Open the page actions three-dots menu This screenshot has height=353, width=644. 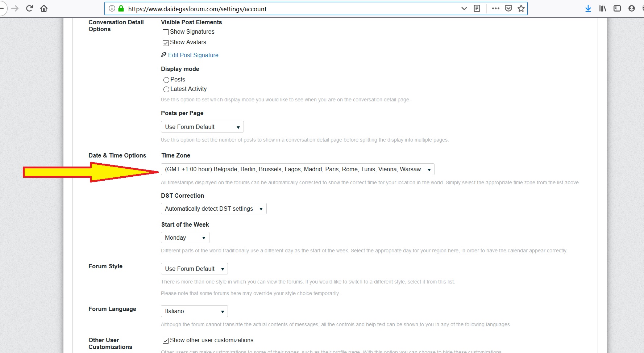(495, 8)
